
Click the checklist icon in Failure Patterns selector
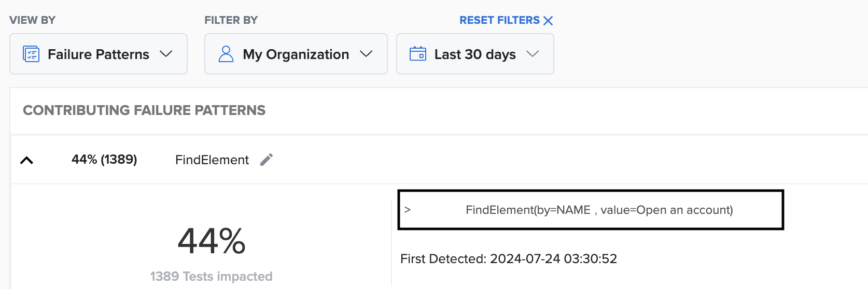click(x=31, y=54)
